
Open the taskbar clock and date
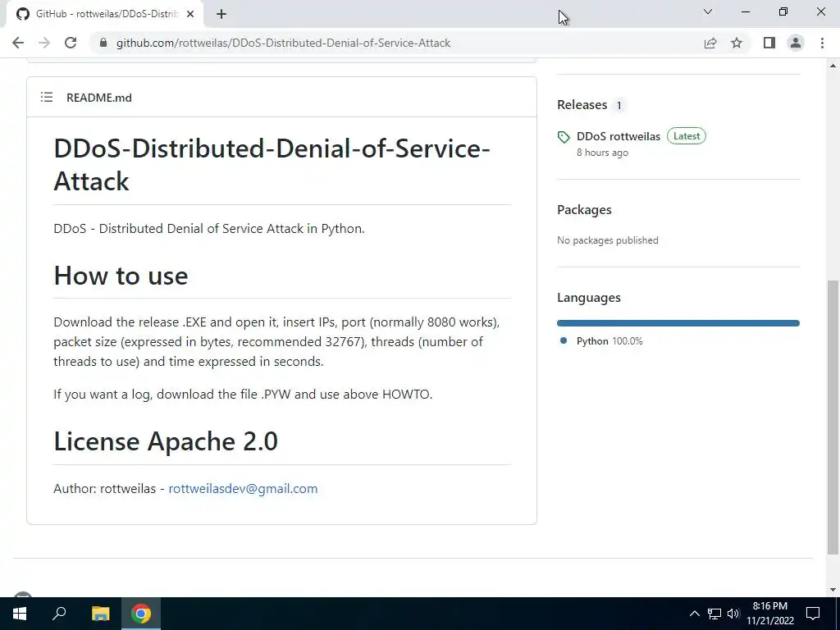770,614
